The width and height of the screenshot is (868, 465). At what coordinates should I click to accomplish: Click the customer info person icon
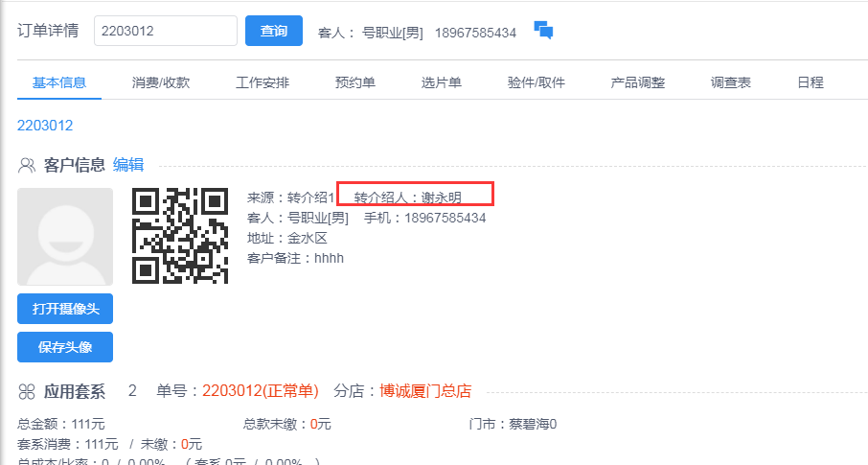[x=27, y=165]
